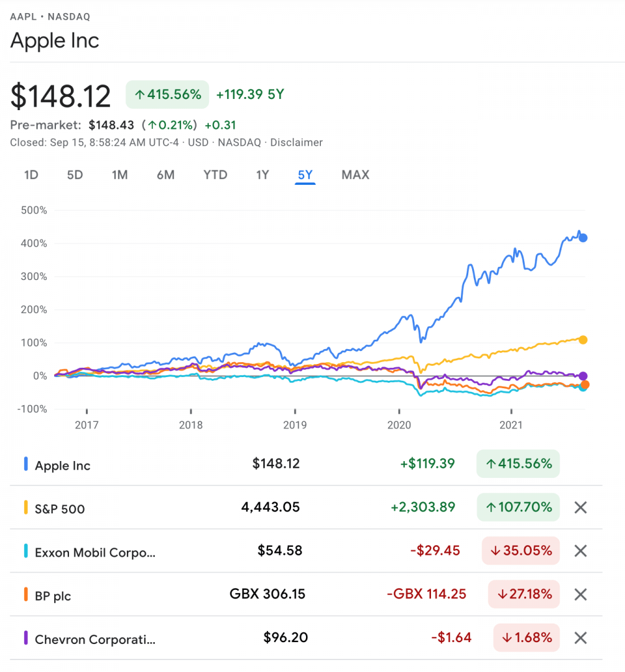625x672 pixels.
Task: Click the 400% label on chart axis
Action: [34, 243]
